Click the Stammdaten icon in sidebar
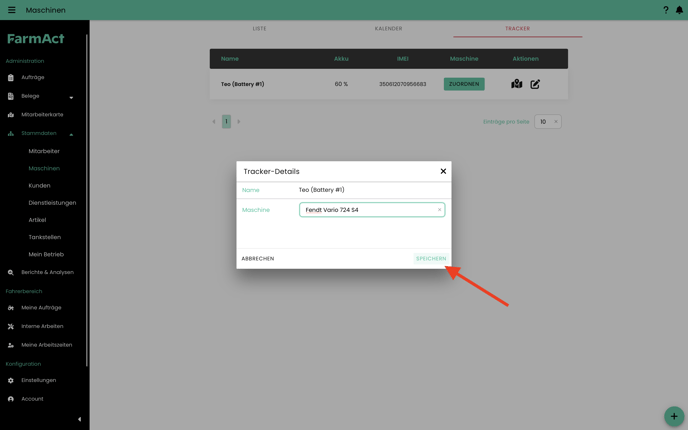Screen dimensions: 688x430 click(11, 133)
